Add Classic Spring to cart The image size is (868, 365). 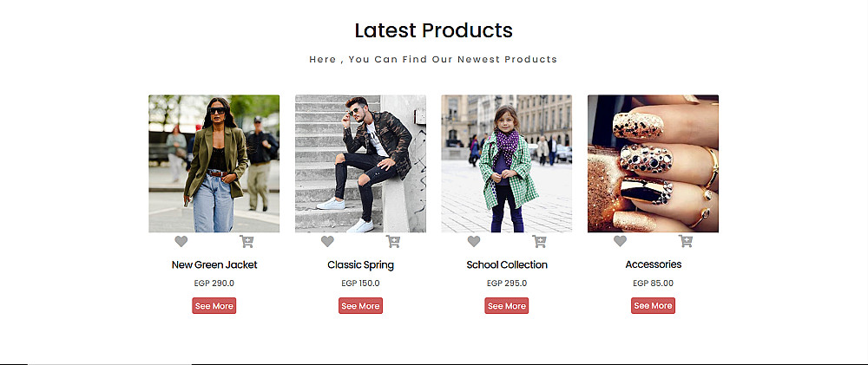click(x=393, y=242)
